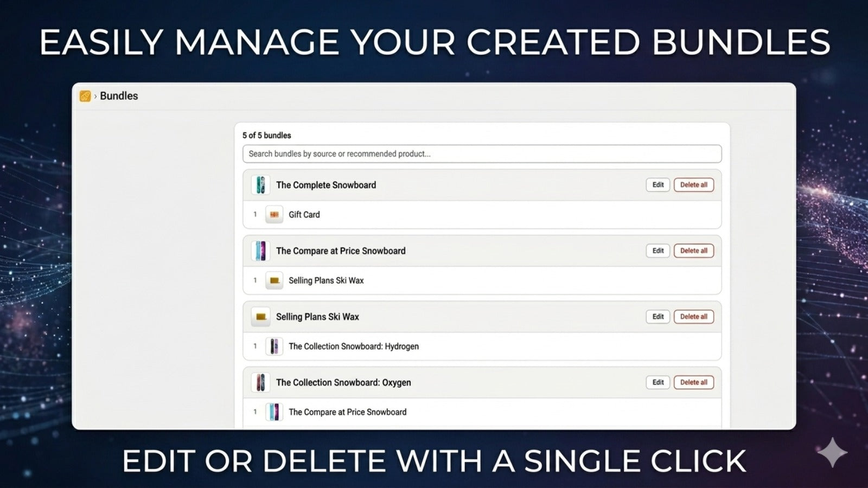Click the Selling Plans Ski Wax item icon

click(274, 280)
